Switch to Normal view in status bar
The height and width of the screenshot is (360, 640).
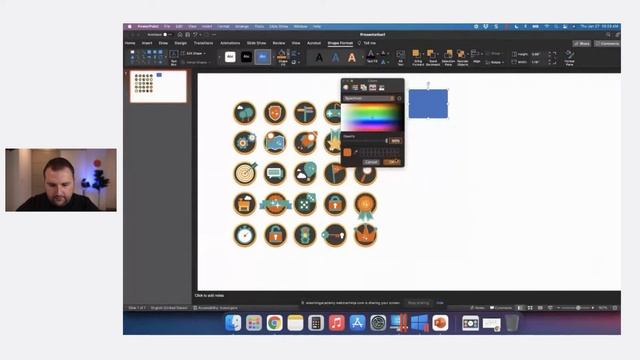coord(520,308)
